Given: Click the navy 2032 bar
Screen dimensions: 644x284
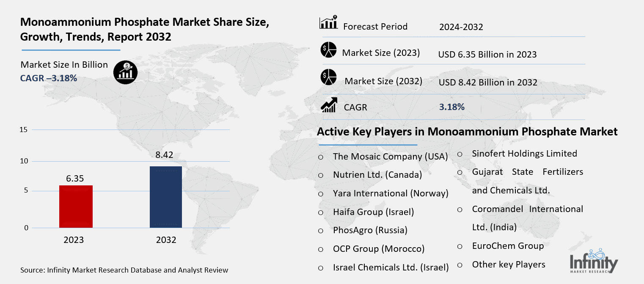Looking at the screenshot, I should tap(166, 197).
